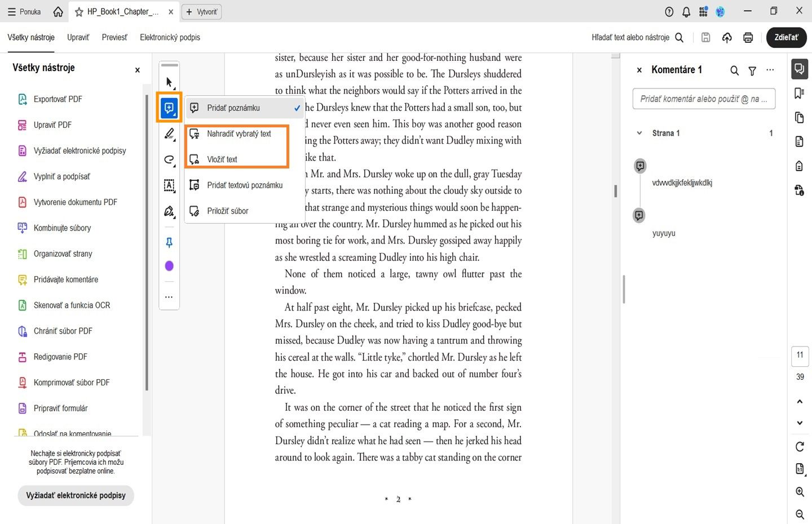Click the print icon
The image size is (812, 524).
[748, 37]
